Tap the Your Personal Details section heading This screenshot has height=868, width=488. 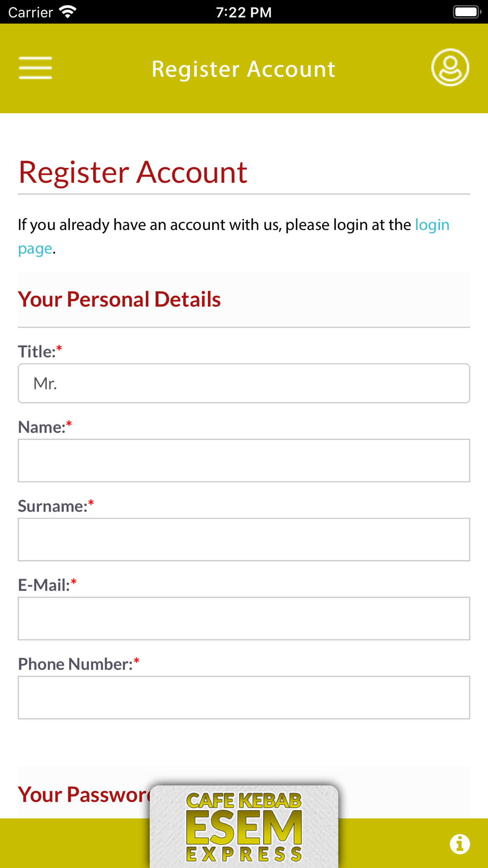pyautogui.click(x=120, y=299)
